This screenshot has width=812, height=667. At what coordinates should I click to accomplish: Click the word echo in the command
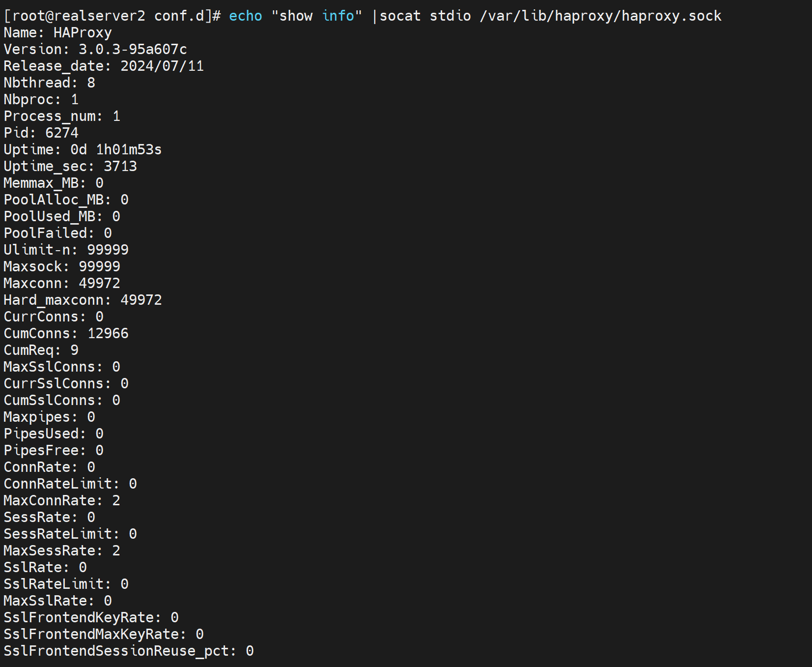pyautogui.click(x=245, y=16)
